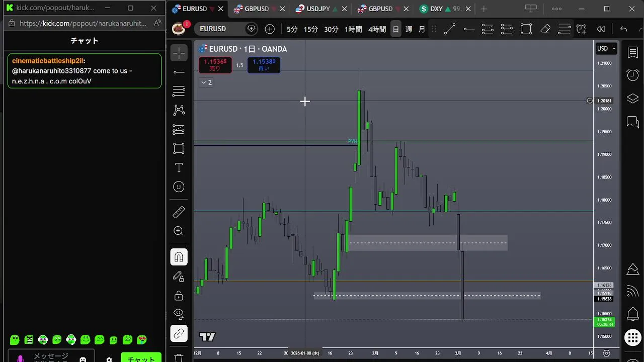Open the notifications bell on right sidebar
644x362 pixels.
tap(633, 314)
